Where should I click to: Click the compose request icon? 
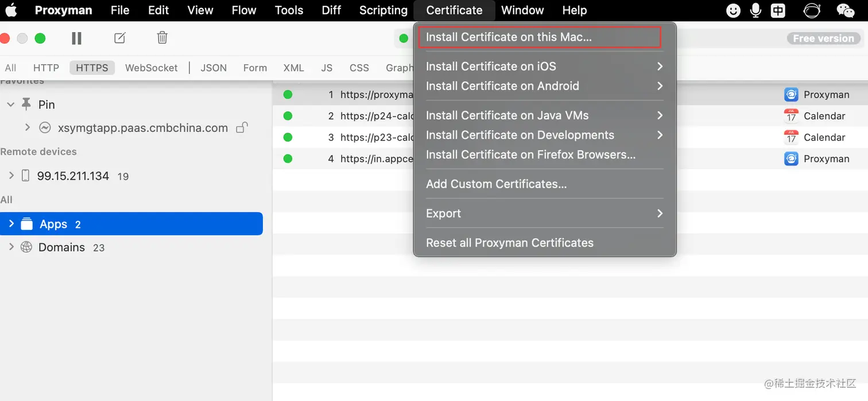pyautogui.click(x=119, y=38)
